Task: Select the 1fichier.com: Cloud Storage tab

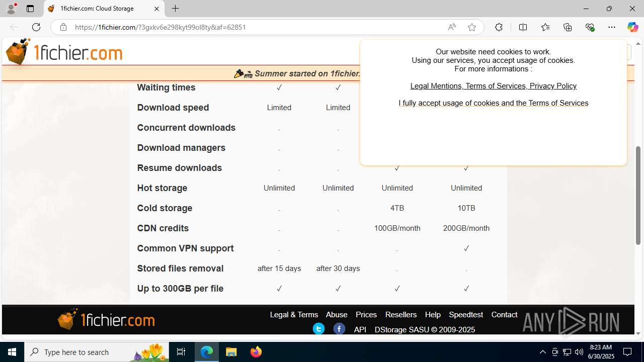Action: point(104,9)
